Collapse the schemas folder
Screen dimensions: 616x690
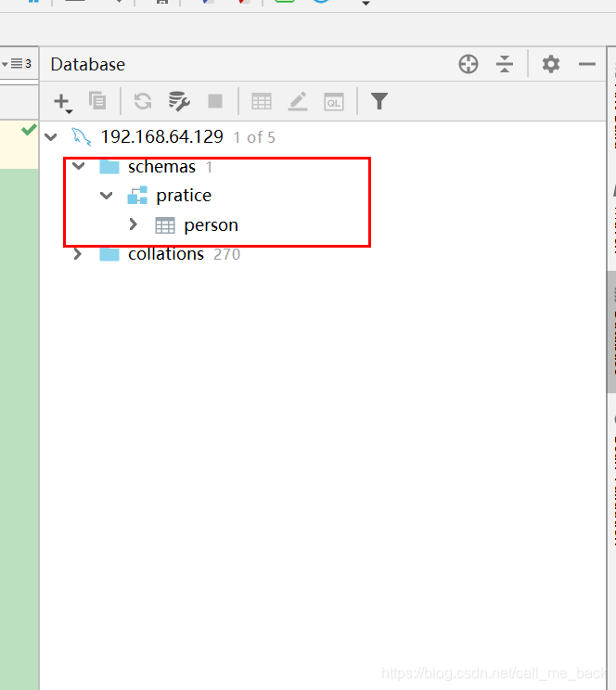78,166
